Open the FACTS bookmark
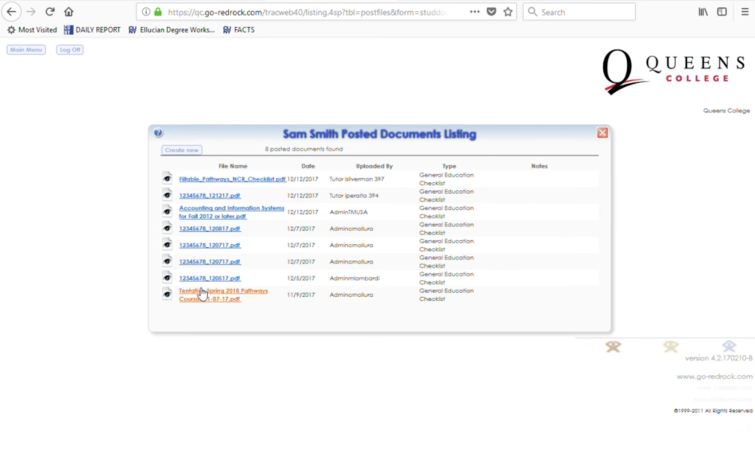This screenshot has width=755, height=450. click(238, 30)
